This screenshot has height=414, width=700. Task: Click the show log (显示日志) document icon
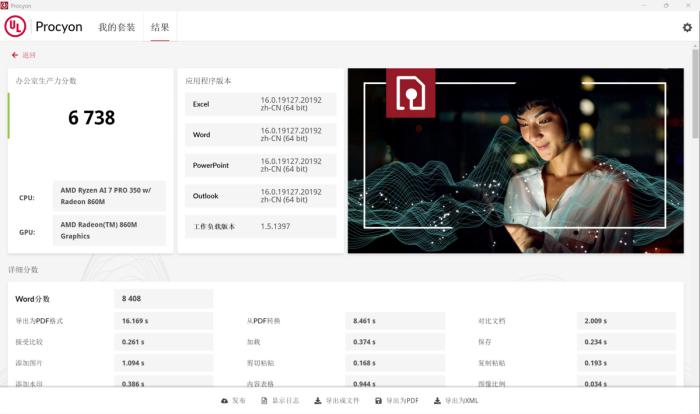pyautogui.click(x=264, y=401)
